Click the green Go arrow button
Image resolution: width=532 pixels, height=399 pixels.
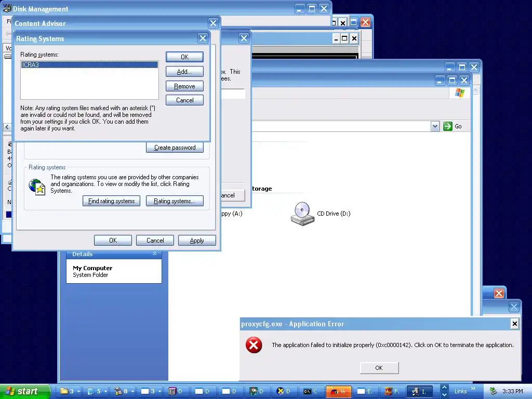pyautogui.click(x=448, y=126)
